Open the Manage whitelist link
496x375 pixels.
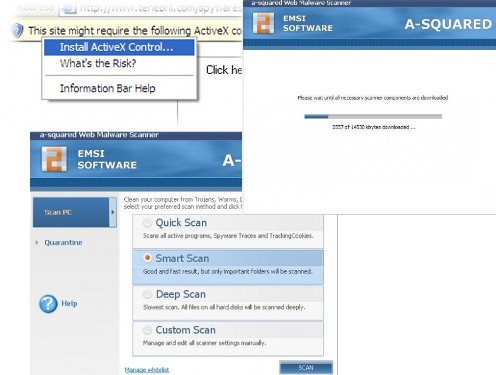click(147, 370)
